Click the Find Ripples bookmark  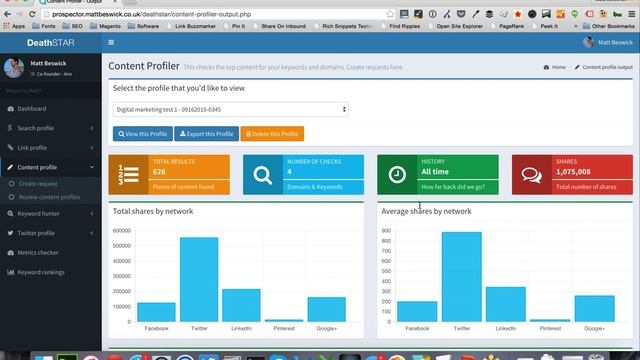[x=401, y=26]
